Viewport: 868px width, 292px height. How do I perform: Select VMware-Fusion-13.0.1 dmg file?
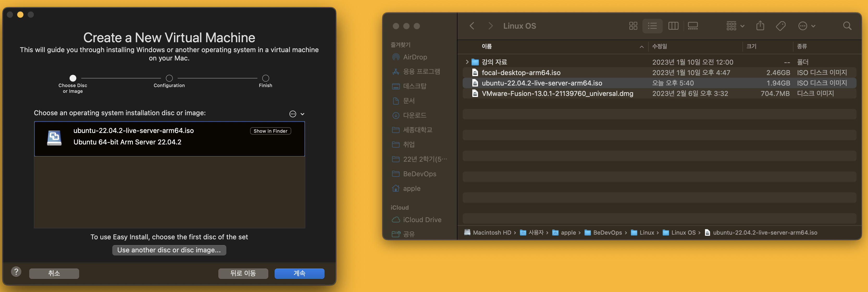point(659,93)
